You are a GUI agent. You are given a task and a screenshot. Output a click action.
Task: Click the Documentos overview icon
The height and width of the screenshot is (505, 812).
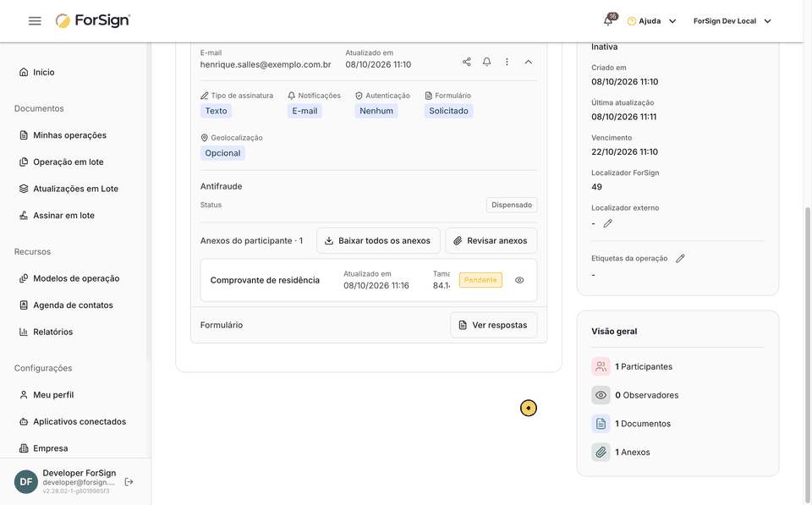pyautogui.click(x=601, y=424)
